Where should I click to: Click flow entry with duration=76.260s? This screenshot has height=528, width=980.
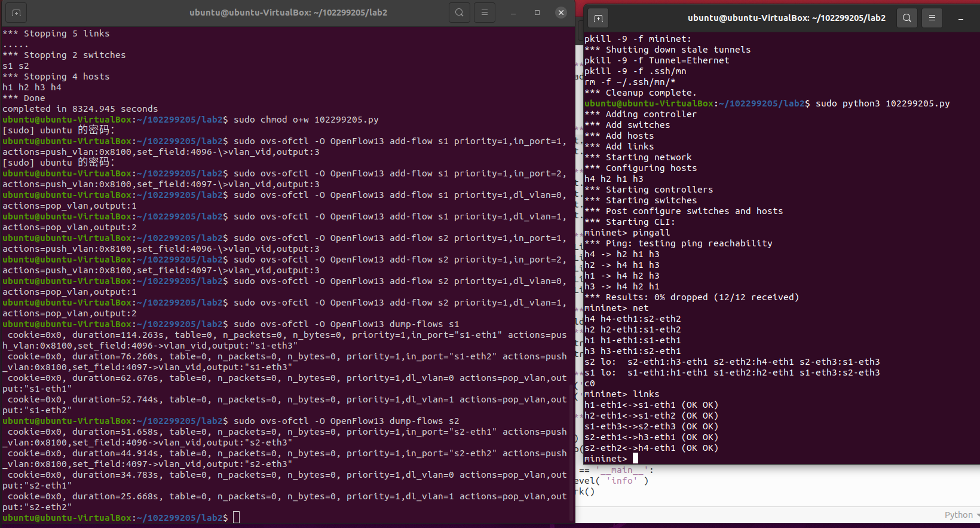click(x=284, y=362)
